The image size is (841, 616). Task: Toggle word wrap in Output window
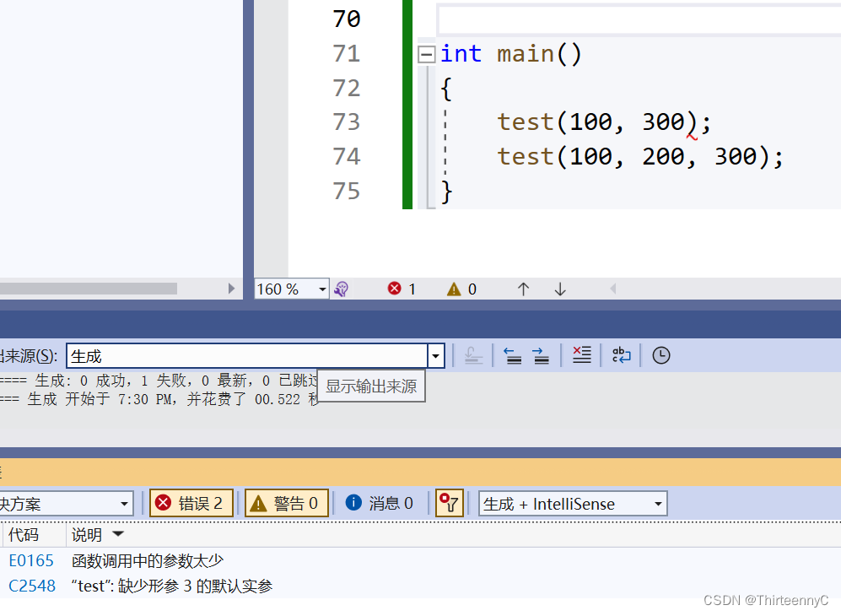point(621,355)
